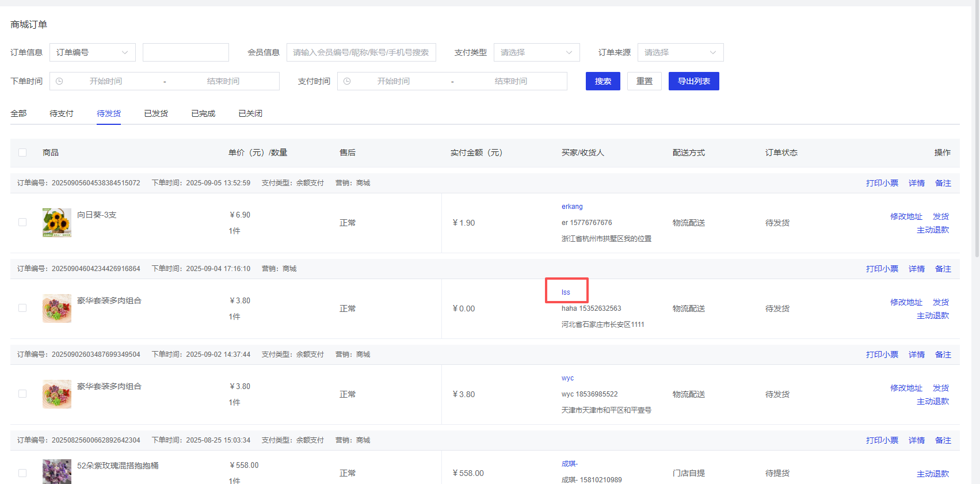Open the wyc order 多肉组合 thumbnail
This screenshot has height=484, width=980.
click(57, 394)
